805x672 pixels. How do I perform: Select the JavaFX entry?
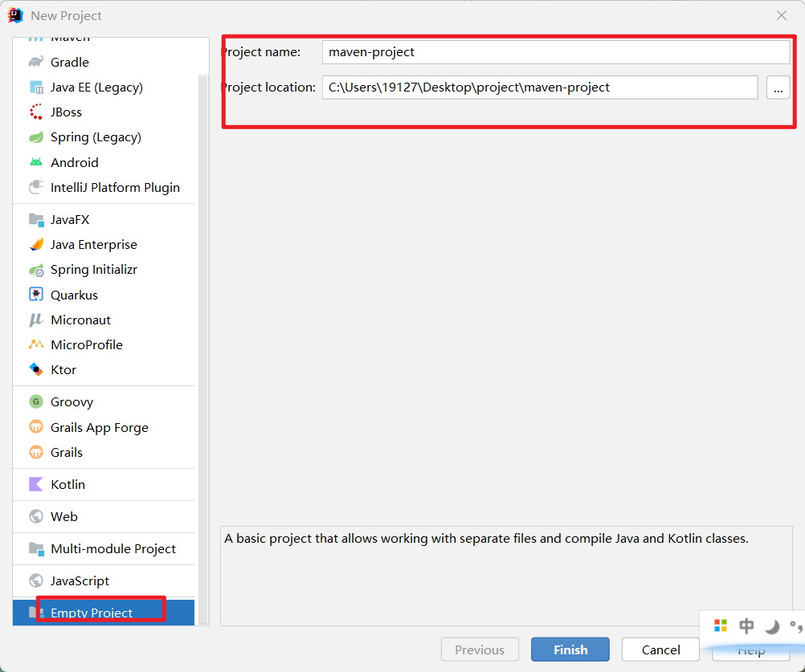[104, 219]
